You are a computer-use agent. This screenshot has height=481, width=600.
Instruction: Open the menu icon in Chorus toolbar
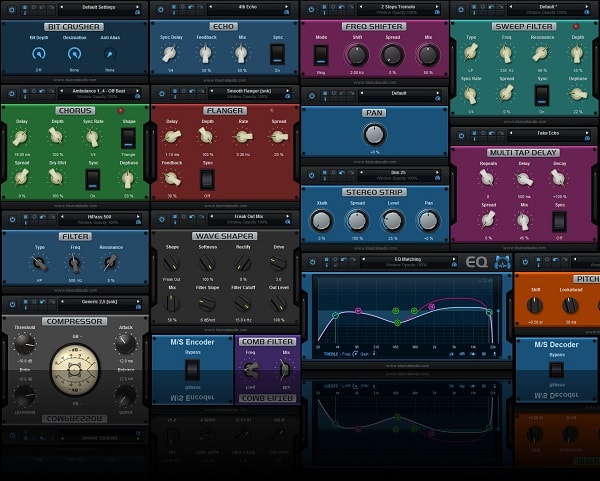point(25,93)
